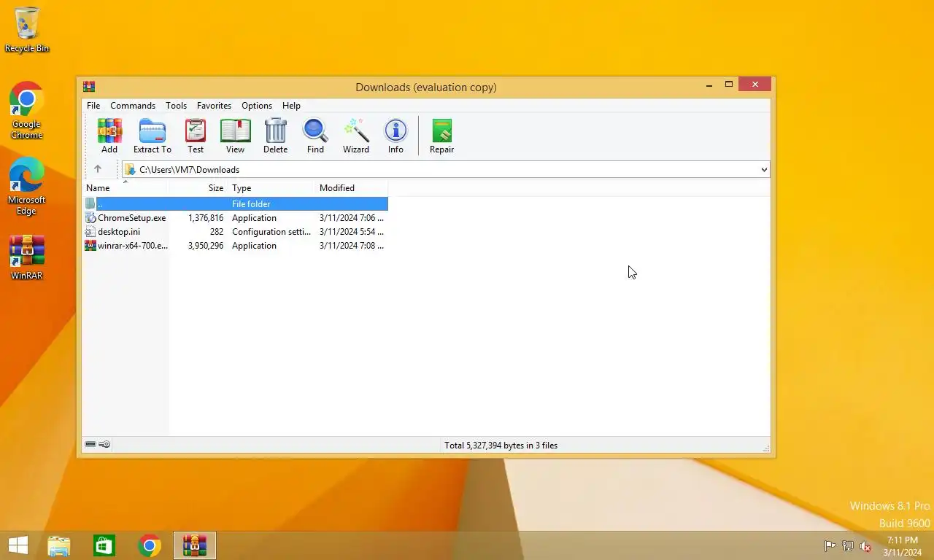The height and width of the screenshot is (560, 934).
Task: Sort by Type column header
Action: [x=271, y=187]
